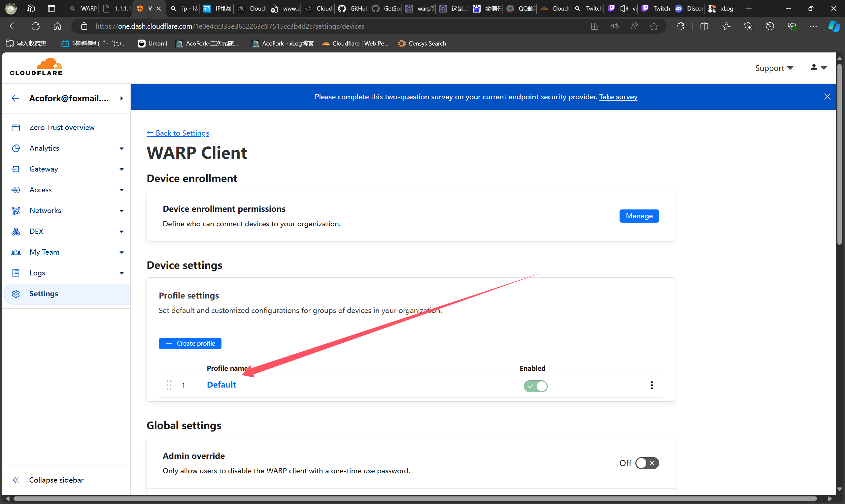Expand the Access sidebar section

(x=121, y=190)
